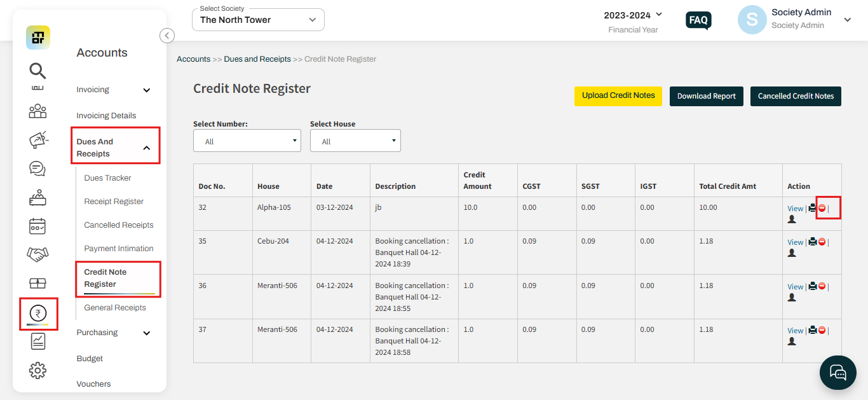Screen dimensions: 868x400
Task: Select the handshake icon in the sidebar
Action: 37,254
